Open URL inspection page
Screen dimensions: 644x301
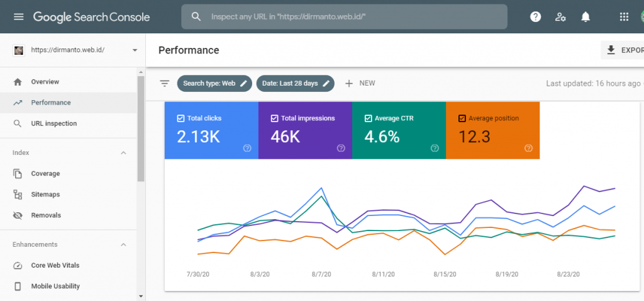[68, 123]
